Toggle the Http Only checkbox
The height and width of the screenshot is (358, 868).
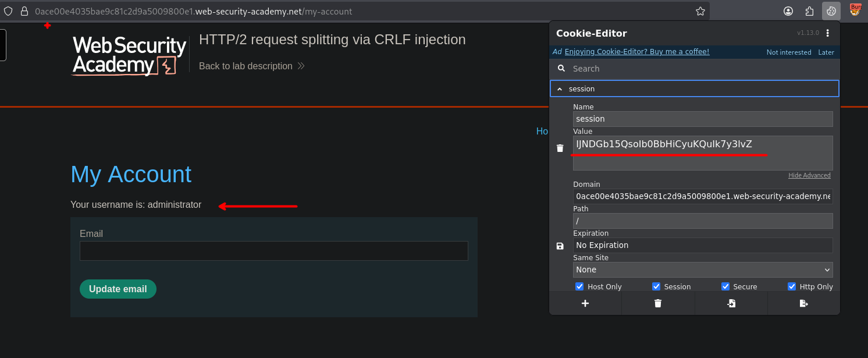point(792,286)
